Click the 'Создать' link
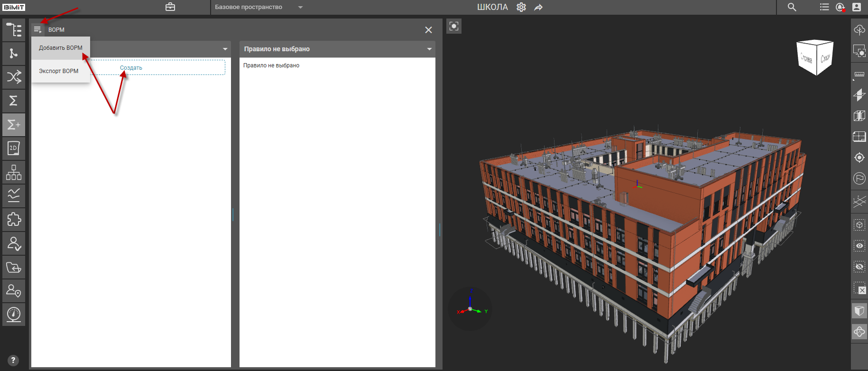The height and width of the screenshot is (371, 868). click(131, 68)
